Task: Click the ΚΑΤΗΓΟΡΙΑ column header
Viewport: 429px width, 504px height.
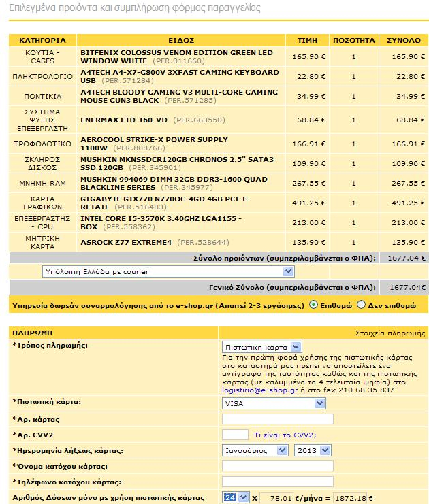Action: point(42,41)
